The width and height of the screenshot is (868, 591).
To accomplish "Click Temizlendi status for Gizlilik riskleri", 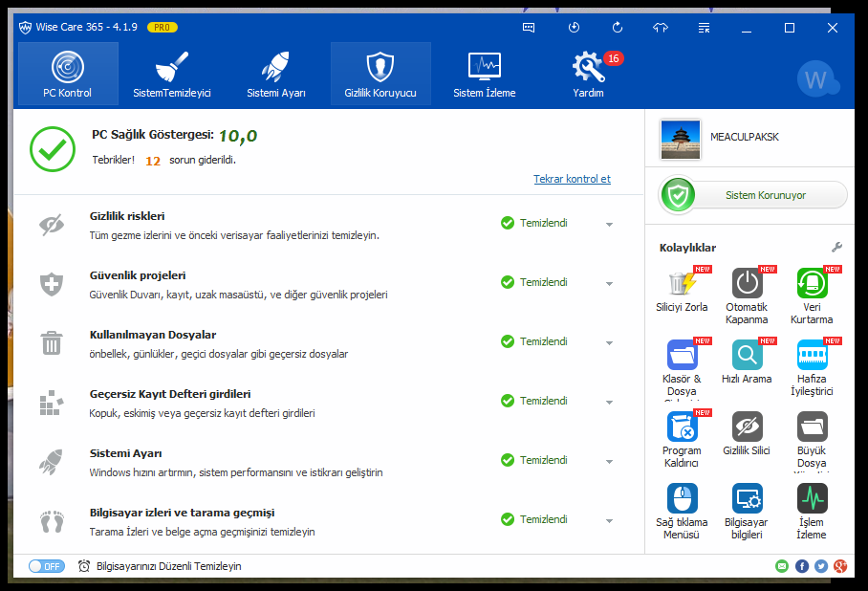I will coord(534,223).
